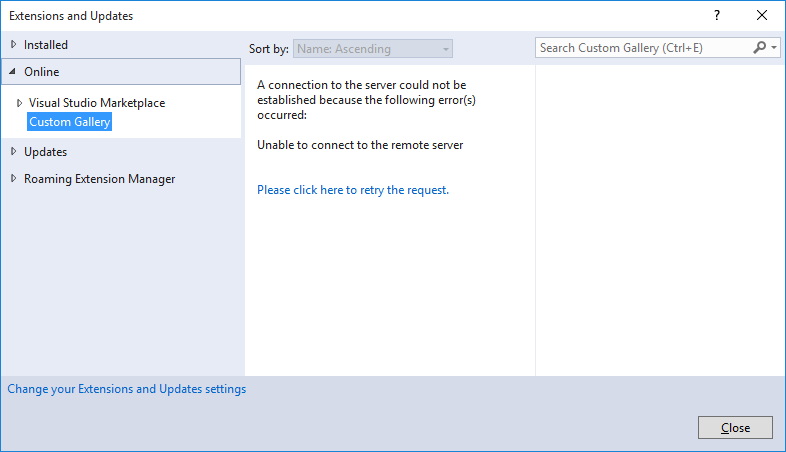Select the Custom Gallery item

(70, 122)
